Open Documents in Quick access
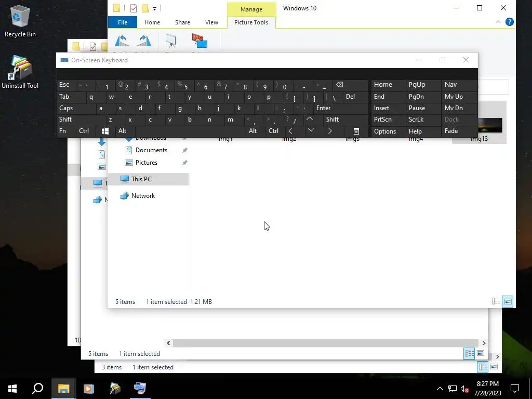This screenshot has height=399, width=532. (151, 150)
